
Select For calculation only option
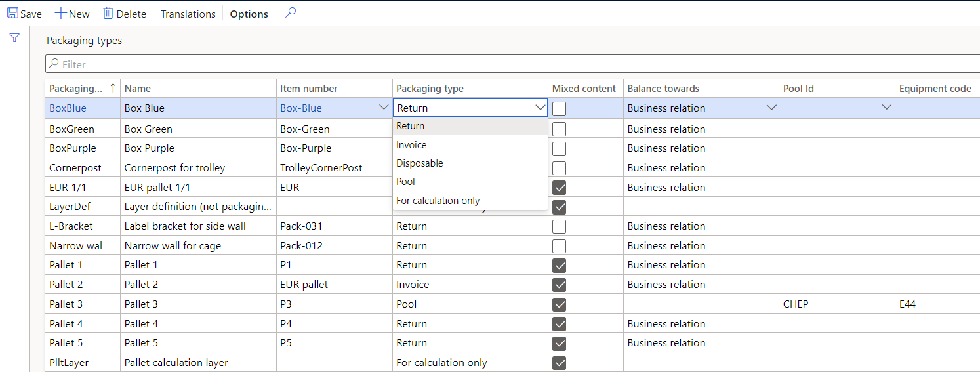(438, 201)
